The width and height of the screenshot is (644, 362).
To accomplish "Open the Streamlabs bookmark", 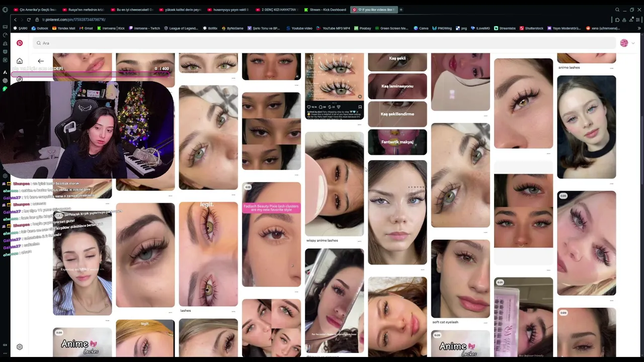I will [x=505, y=28].
